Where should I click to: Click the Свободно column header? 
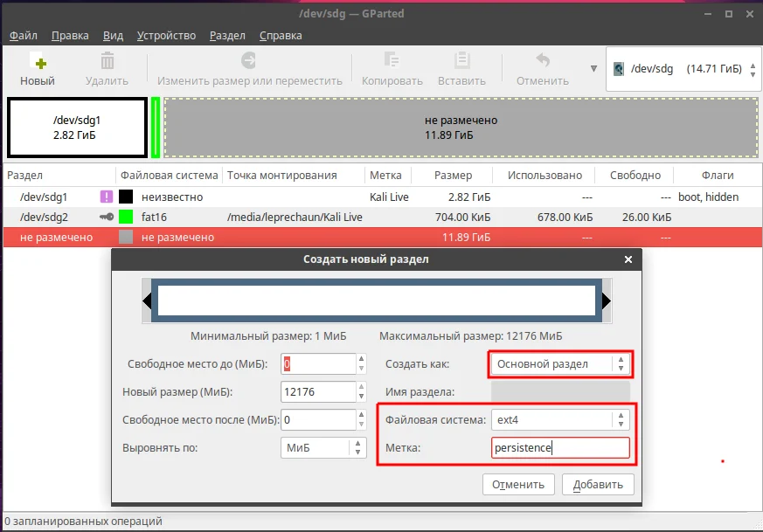[x=635, y=176]
